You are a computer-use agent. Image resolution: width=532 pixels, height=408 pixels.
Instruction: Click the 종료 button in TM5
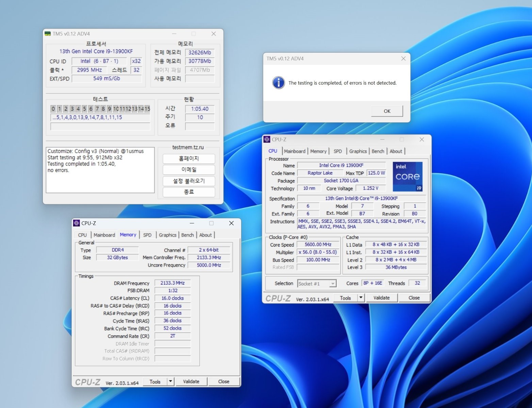click(189, 192)
